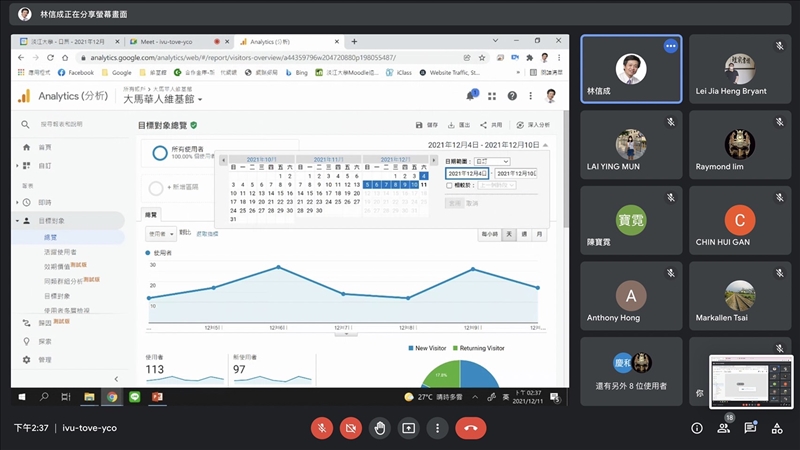Open the 使用者 metric dropdown

tap(158, 233)
